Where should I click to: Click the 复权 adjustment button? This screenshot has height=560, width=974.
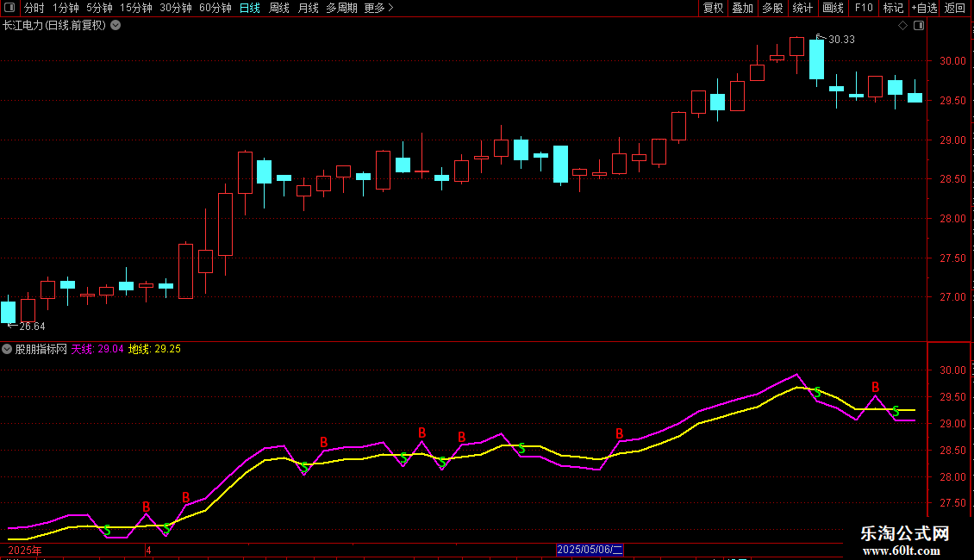(713, 8)
